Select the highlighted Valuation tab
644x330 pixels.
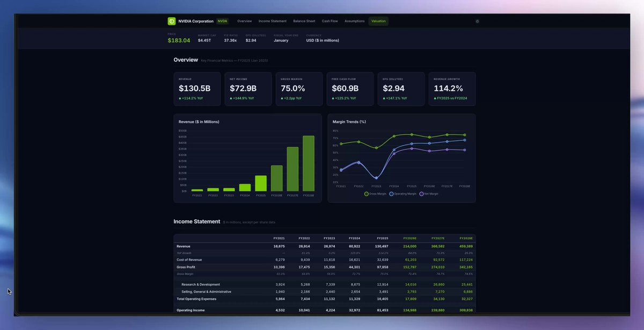pos(378,21)
